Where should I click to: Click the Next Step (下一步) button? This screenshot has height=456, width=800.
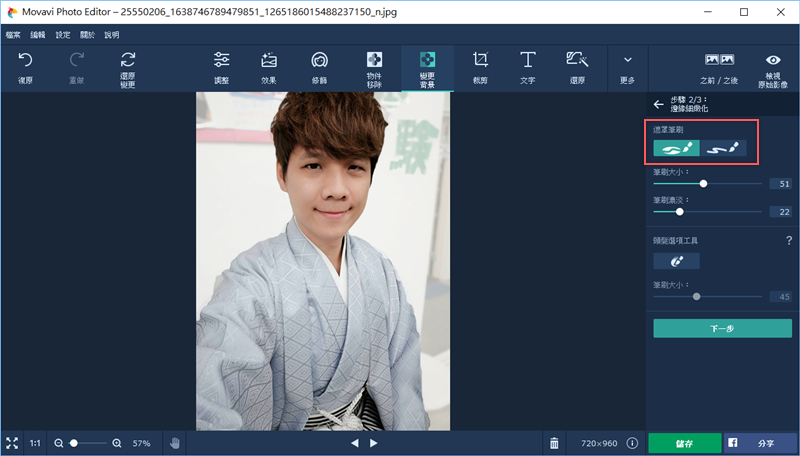[x=722, y=328]
